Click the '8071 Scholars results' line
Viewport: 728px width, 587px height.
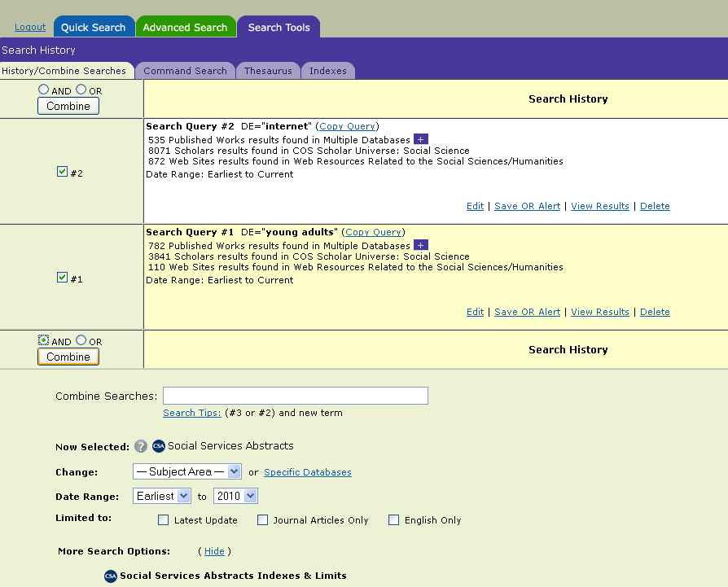(x=309, y=151)
